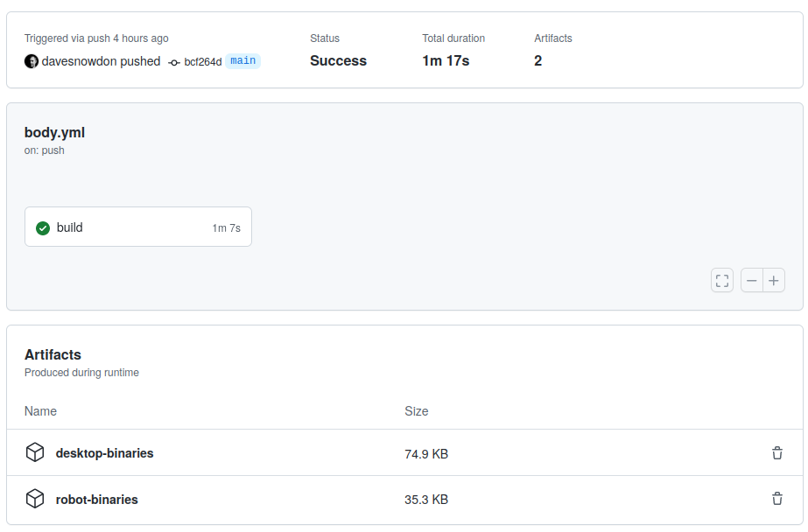Delete the desktop-binaries artifact
The width and height of the screenshot is (808, 532).
tap(776, 453)
